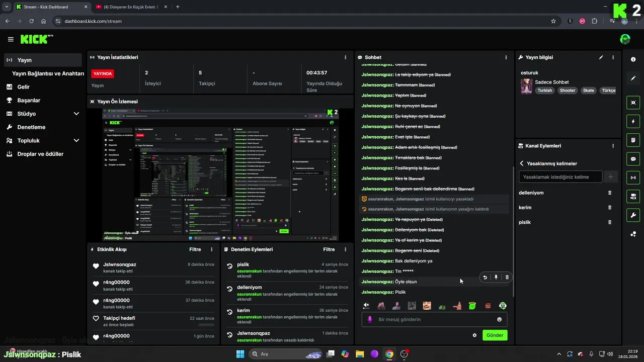Toggle the chat bubble widget icon
The image size is (644, 362).
click(633, 159)
